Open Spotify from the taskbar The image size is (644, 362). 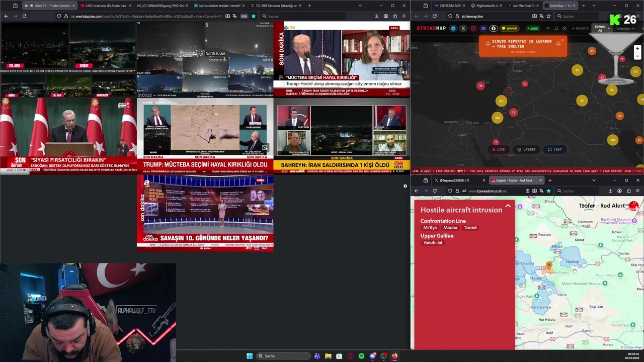tap(361, 356)
